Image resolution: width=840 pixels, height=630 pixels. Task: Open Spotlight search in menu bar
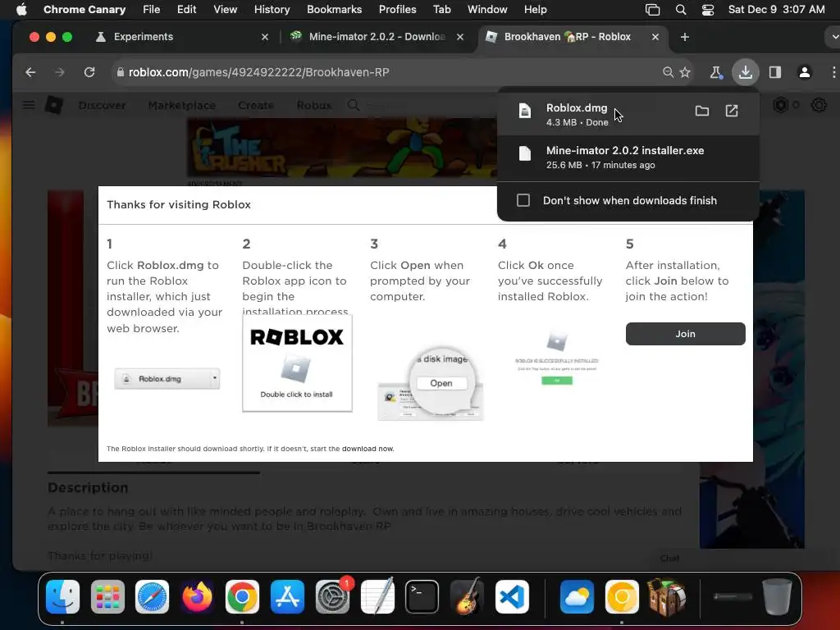pyautogui.click(x=681, y=10)
